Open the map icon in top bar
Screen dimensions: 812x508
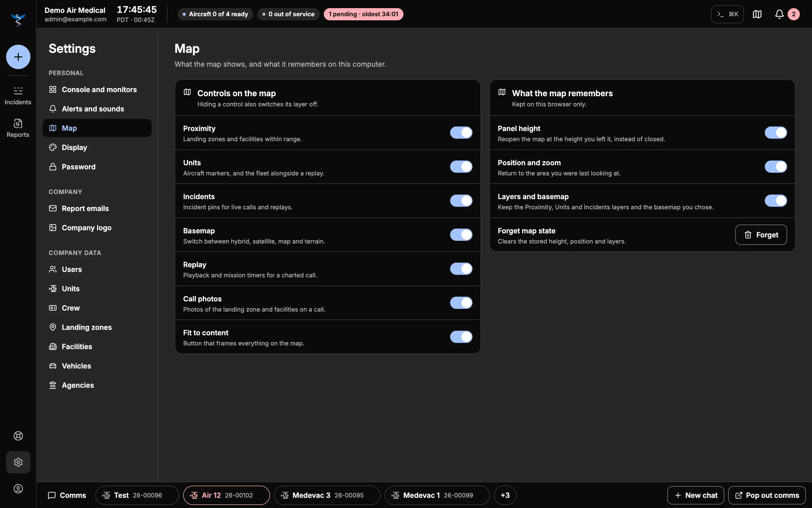point(757,14)
